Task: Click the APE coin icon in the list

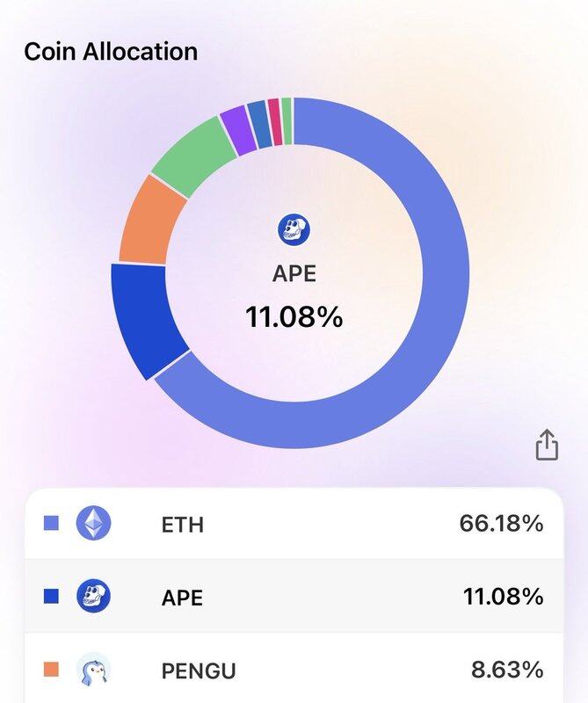Action: [92, 598]
